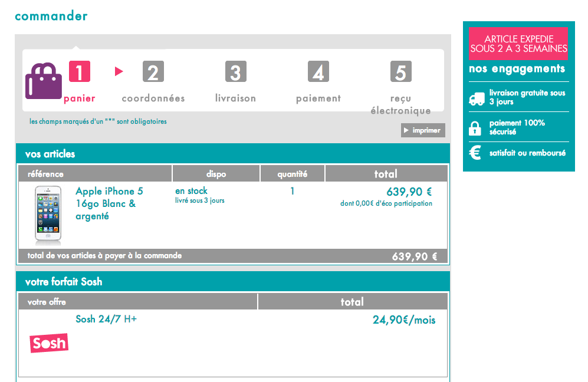This screenshot has width=588, height=382.
Task: Click paiement 100% sécurisé text
Action: 517,127
